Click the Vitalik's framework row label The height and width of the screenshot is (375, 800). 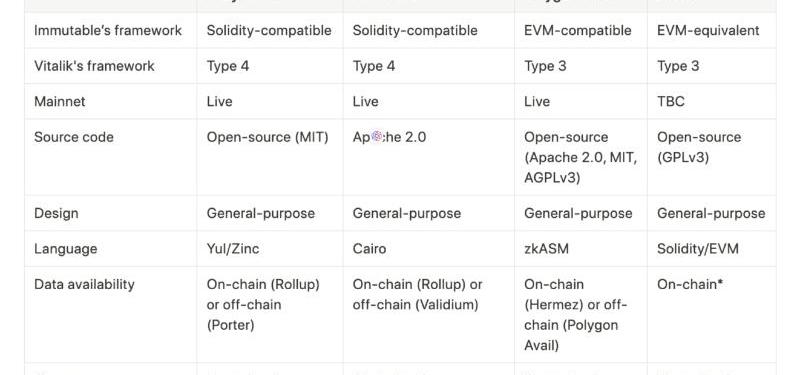click(x=94, y=66)
